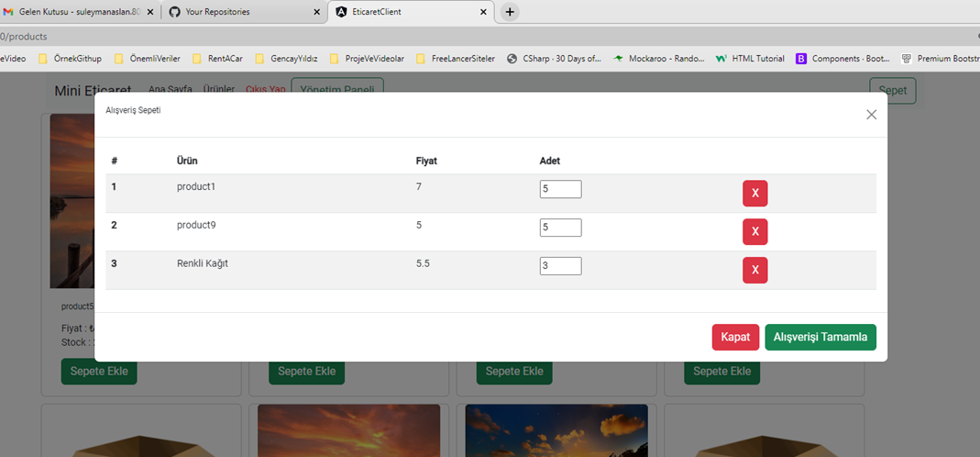Remove product1 with its red X button

coord(755,194)
